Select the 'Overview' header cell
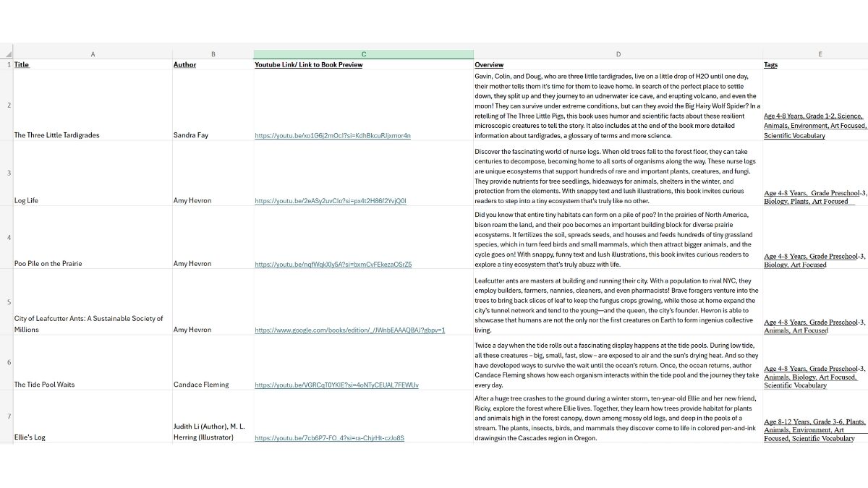Viewport: 868px width, 488px height. coord(489,64)
